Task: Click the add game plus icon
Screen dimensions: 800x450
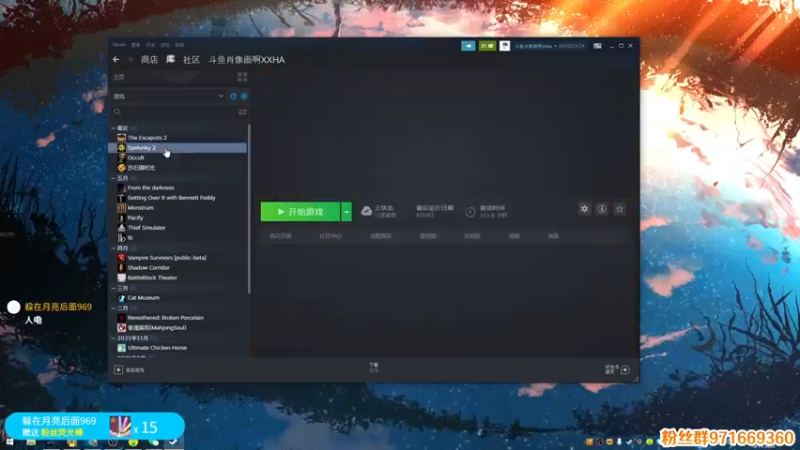Action: click(118, 369)
